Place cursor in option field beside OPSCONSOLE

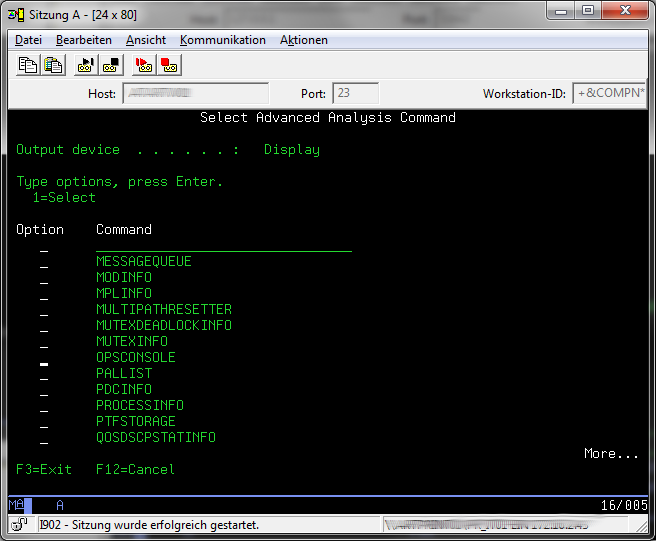44,358
